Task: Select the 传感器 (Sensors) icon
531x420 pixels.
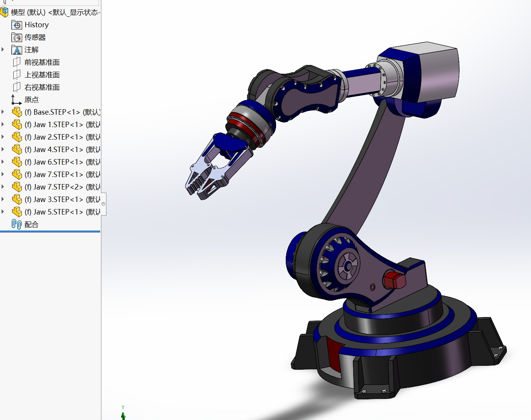Action: 17,37
